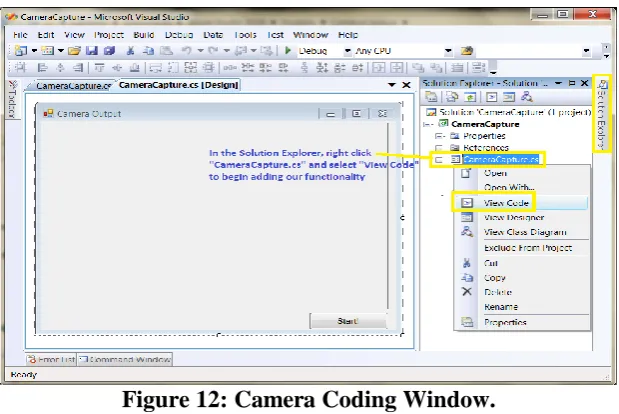Open the active documents list dropdown arrow

pyautogui.click(x=392, y=85)
